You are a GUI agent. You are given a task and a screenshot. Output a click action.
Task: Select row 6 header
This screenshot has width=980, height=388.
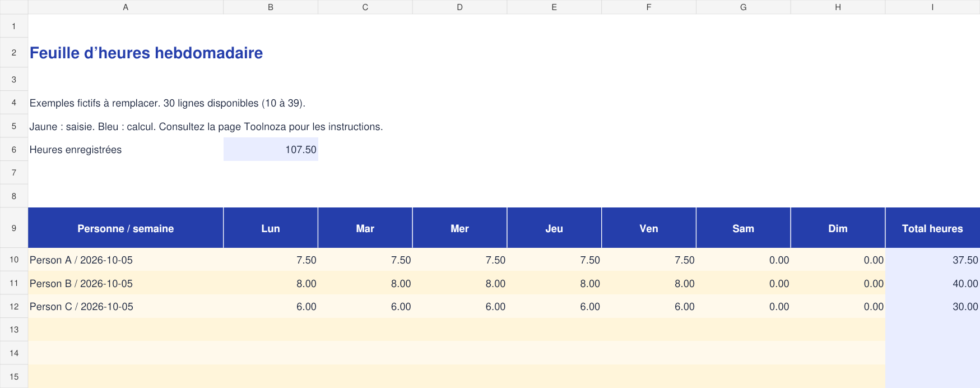tap(14, 150)
